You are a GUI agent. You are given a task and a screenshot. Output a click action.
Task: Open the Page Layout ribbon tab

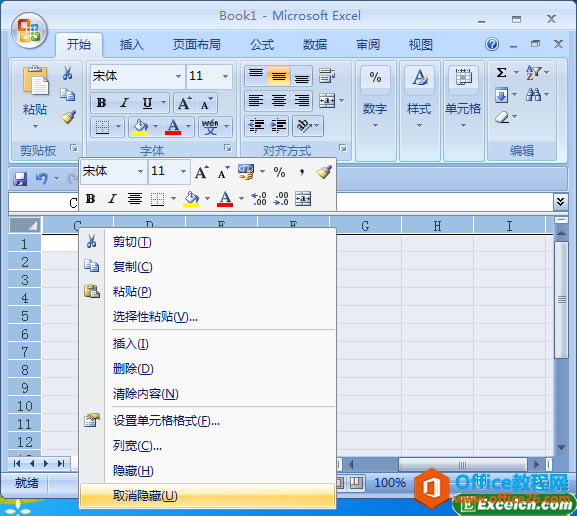(x=197, y=45)
